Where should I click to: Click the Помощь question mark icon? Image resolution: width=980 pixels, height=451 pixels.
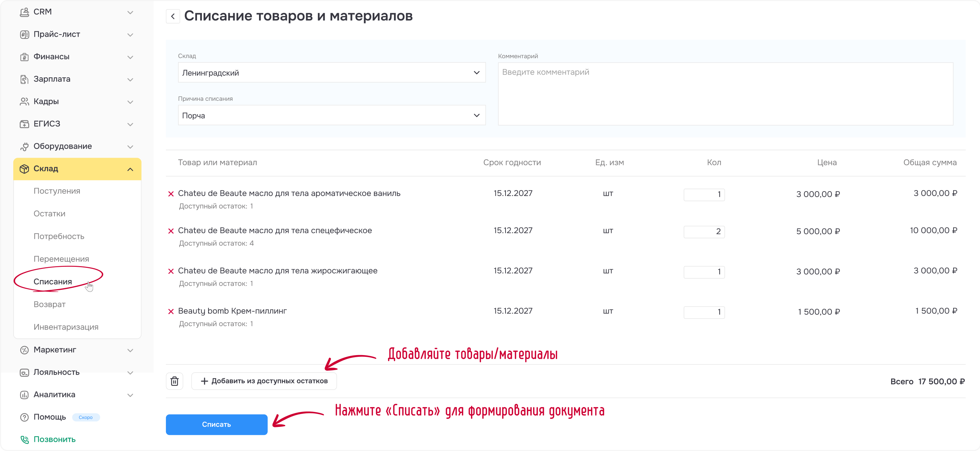pos(24,418)
